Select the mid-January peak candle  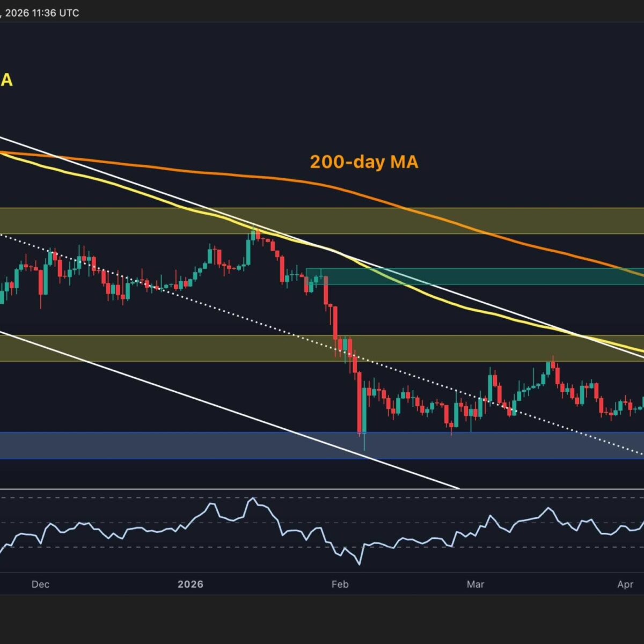(x=253, y=235)
